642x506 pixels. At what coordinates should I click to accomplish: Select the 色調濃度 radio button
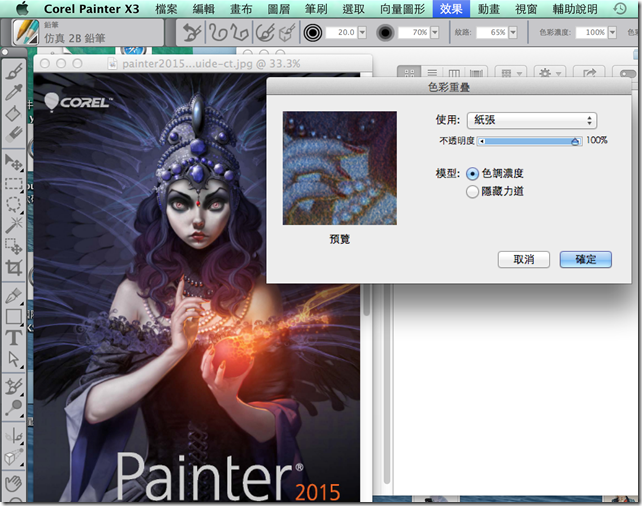472,174
